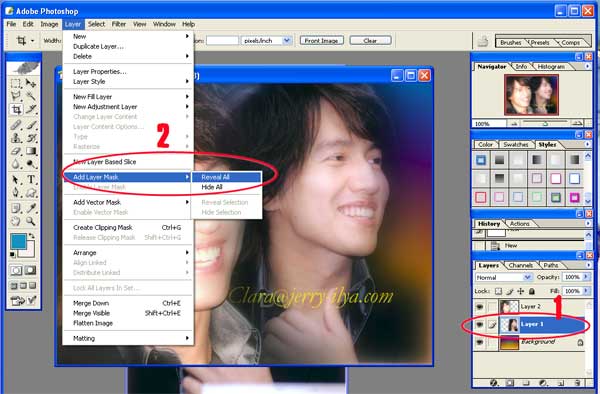Hide Layer 1 using its eye icon

(x=479, y=325)
